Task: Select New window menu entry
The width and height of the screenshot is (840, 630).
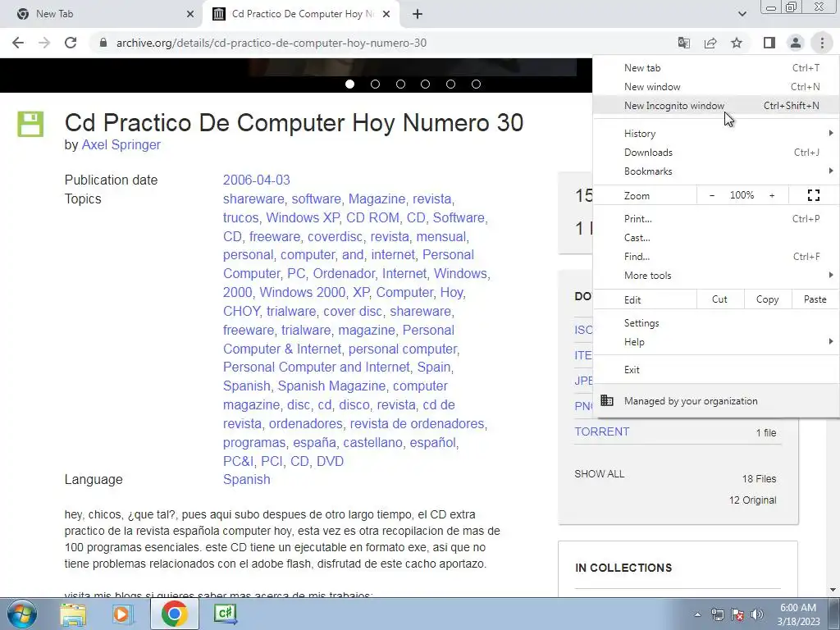Action: (x=715, y=87)
